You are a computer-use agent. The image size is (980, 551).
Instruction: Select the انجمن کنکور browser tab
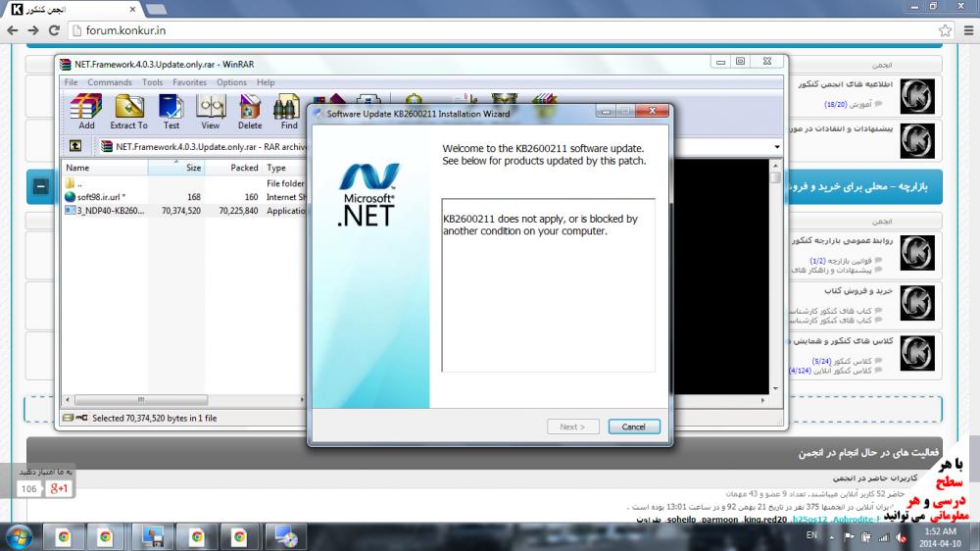(x=73, y=10)
